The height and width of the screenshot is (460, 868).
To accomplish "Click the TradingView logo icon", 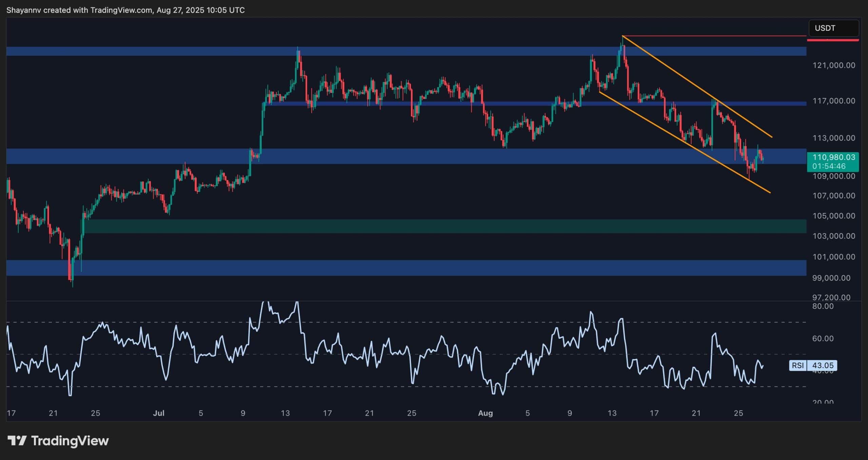I will point(17,441).
